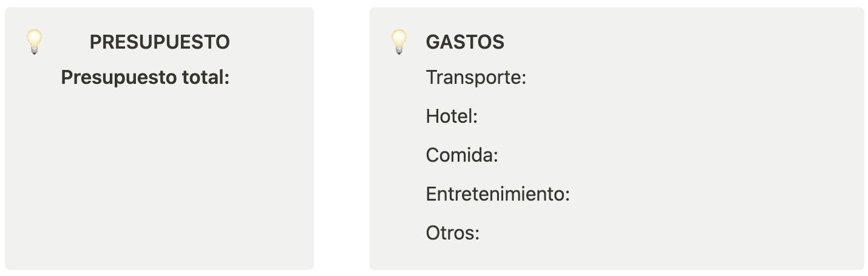Click the word 'Hotel' in the expenses list
Image resolution: width=868 pixels, height=276 pixels.
[x=449, y=117]
